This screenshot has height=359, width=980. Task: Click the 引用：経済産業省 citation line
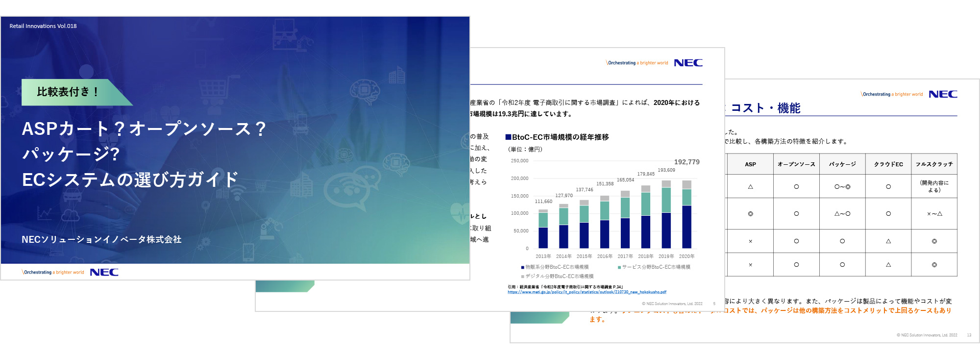click(565, 287)
